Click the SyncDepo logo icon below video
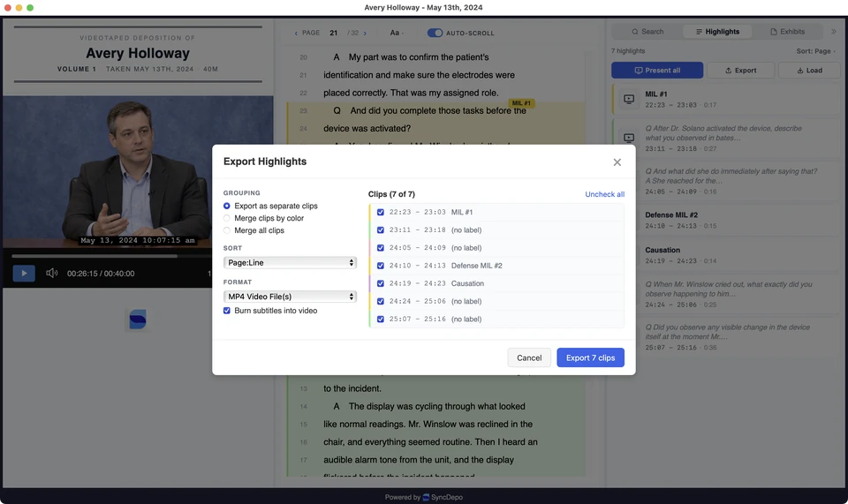 coord(138,320)
